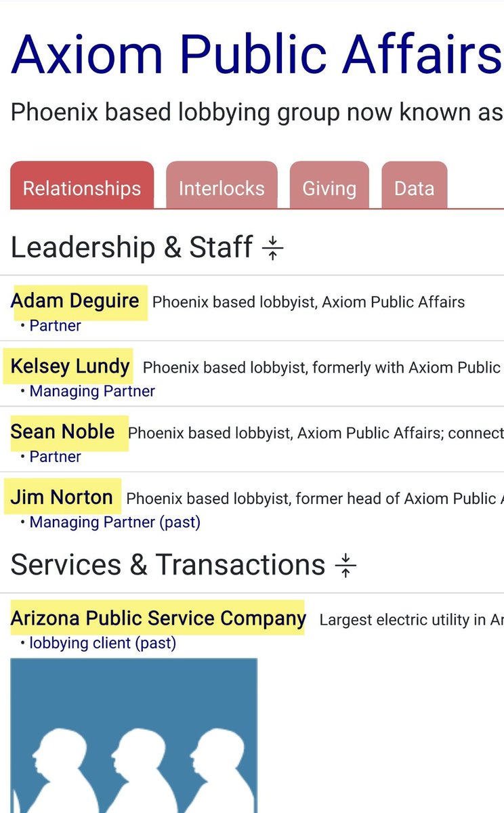Visit Sean Noble's profile page

(x=62, y=432)
